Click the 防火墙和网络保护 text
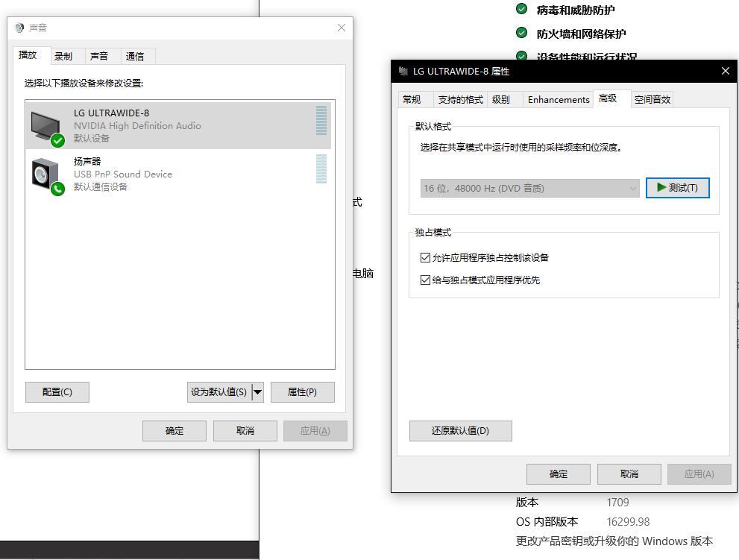The height and width of the screenshot is (560, 739). click(x=581, y=34)
